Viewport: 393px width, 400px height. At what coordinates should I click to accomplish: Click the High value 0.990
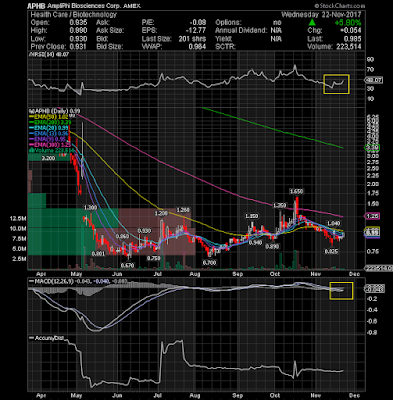[78, 31]
